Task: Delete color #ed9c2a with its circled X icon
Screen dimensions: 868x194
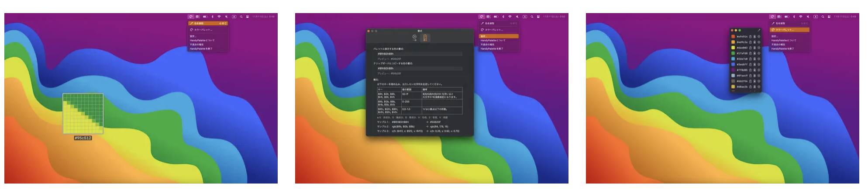Action: pyautogui.click(x=759, y=42)
